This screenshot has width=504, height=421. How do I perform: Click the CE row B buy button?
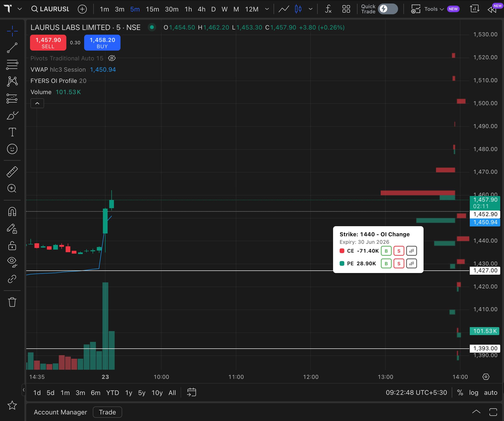(386, 251)
